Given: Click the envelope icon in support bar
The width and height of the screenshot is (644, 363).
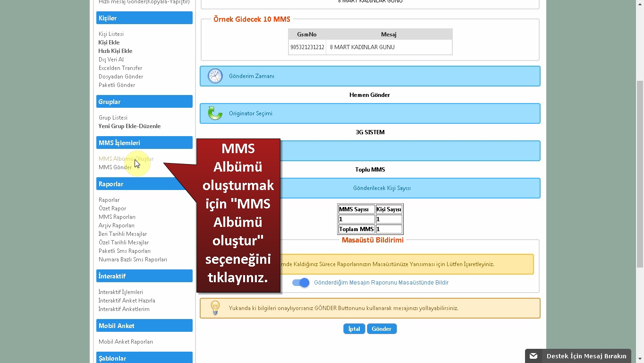Looking at the screenshot, I should pyautogui.click(x=534, y=356).
